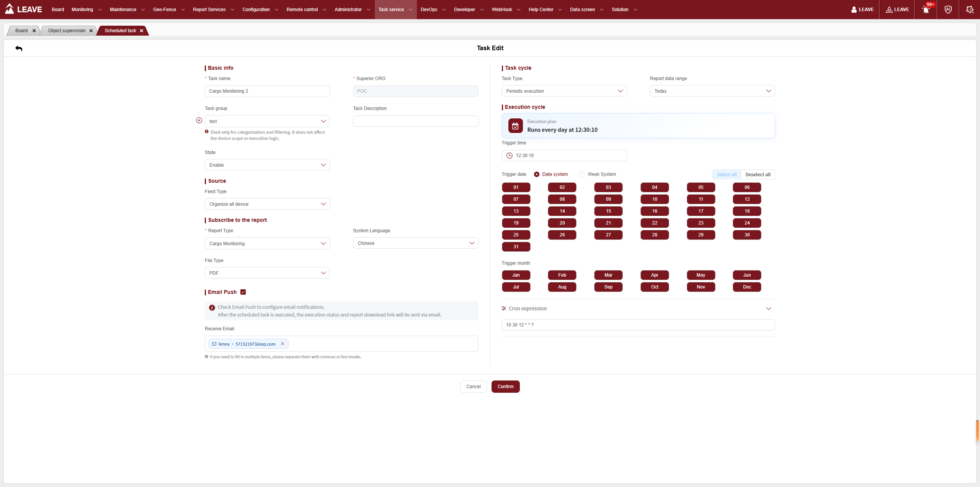This screenshot has height=487, width=980.
Task: Close the Scheduled task tab
Action: (x=142, y=31)
